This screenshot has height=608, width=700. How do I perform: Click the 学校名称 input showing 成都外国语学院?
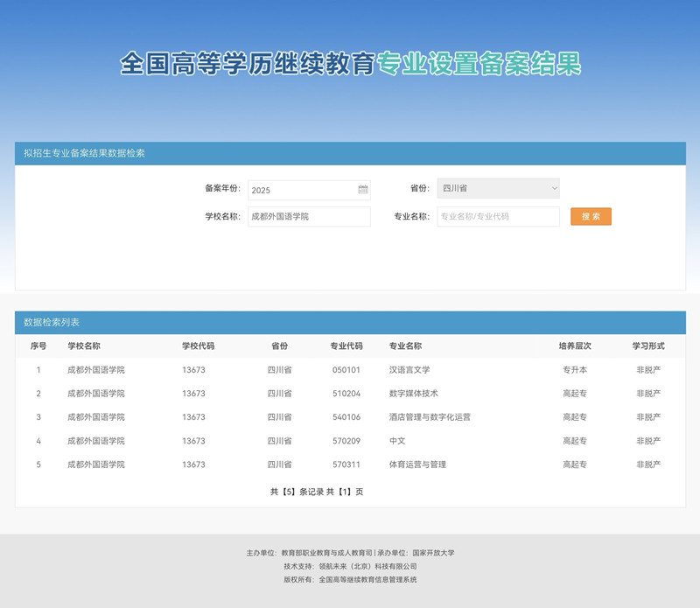pyautogui.click(x=309, y=216)
